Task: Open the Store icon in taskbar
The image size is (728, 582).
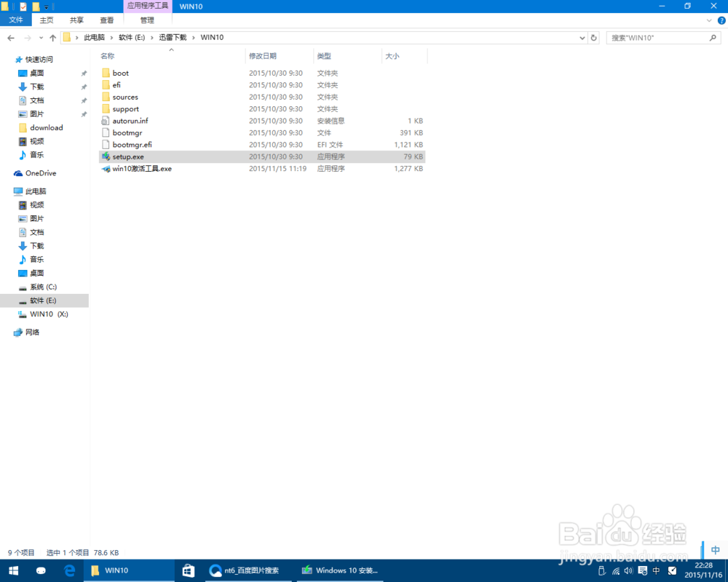Action: click(x=188, y=571)
